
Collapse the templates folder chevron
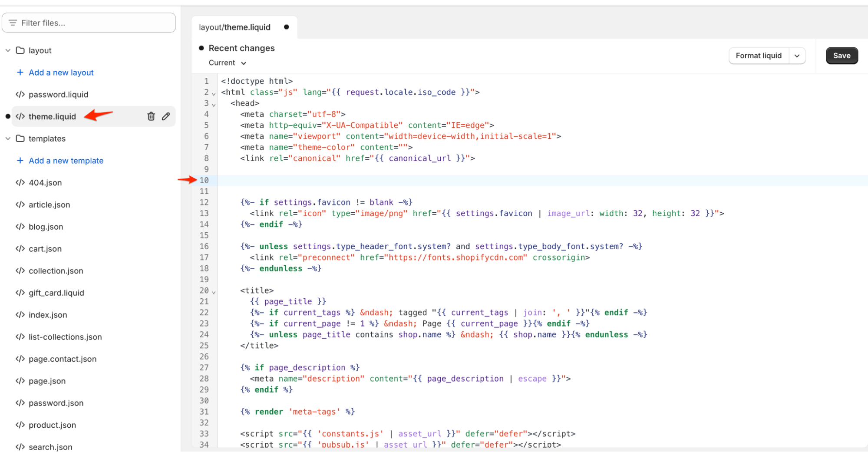[x=8, y=139]
